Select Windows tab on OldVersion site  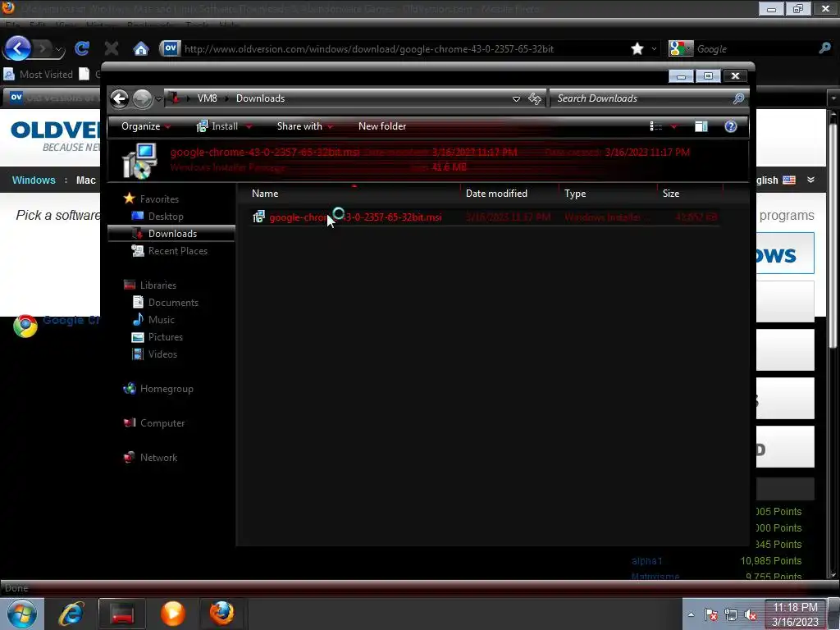[x=34, y=180]
